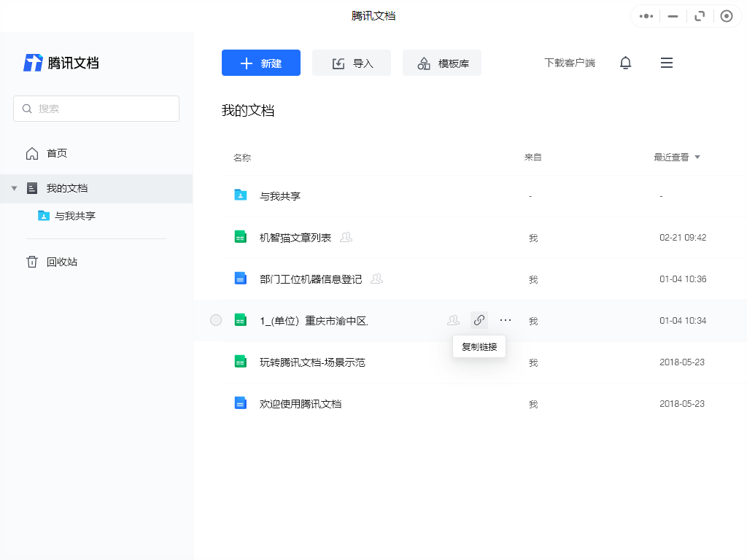The image size is (747, 560).
Task: Click the copy-link icon on 1_(单位) row
Action: [479, 319]
